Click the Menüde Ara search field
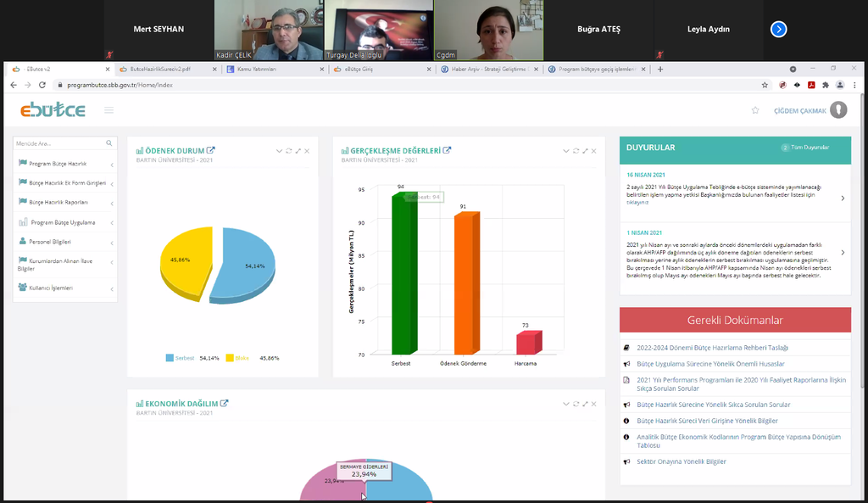 (x=59, y=143)
